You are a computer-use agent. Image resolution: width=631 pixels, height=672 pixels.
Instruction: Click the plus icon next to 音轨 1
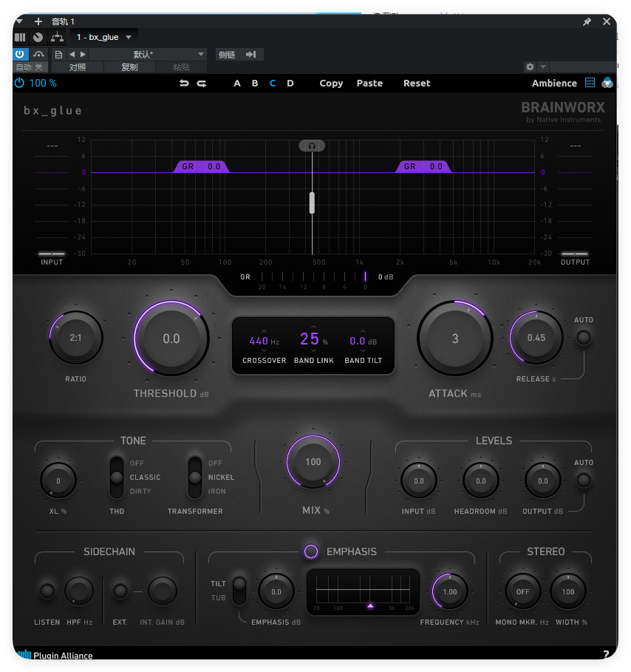pyautogui.click(x=38, y=21)
